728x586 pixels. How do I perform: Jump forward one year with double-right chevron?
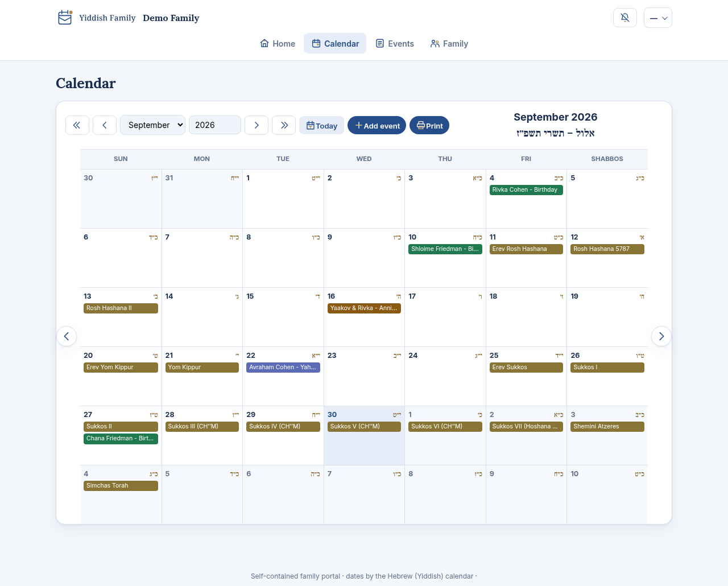[284, 125]
